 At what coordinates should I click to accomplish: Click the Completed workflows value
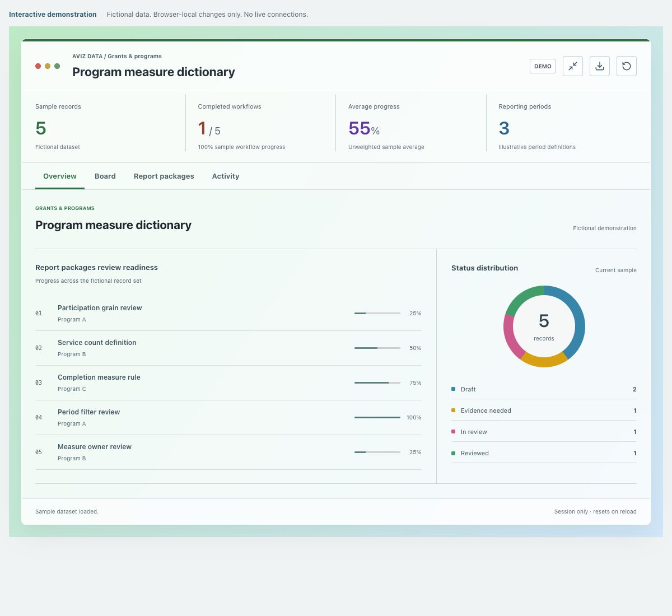point(209,129)
